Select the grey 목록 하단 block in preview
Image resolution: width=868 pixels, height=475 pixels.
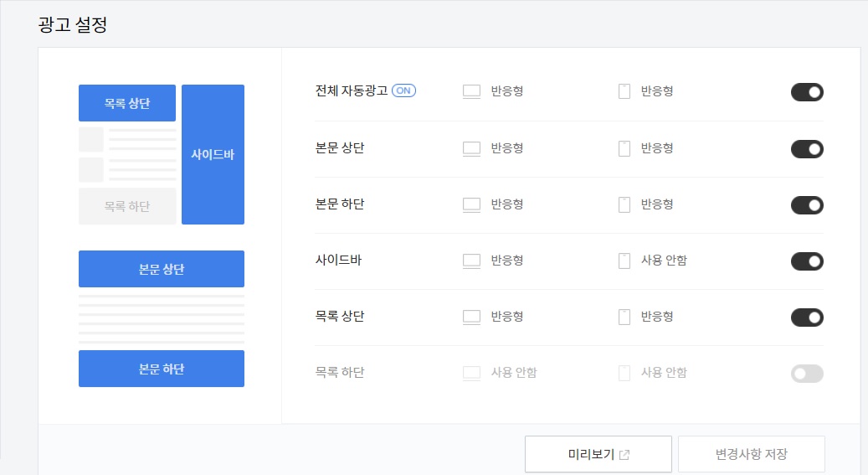[126, 206]
